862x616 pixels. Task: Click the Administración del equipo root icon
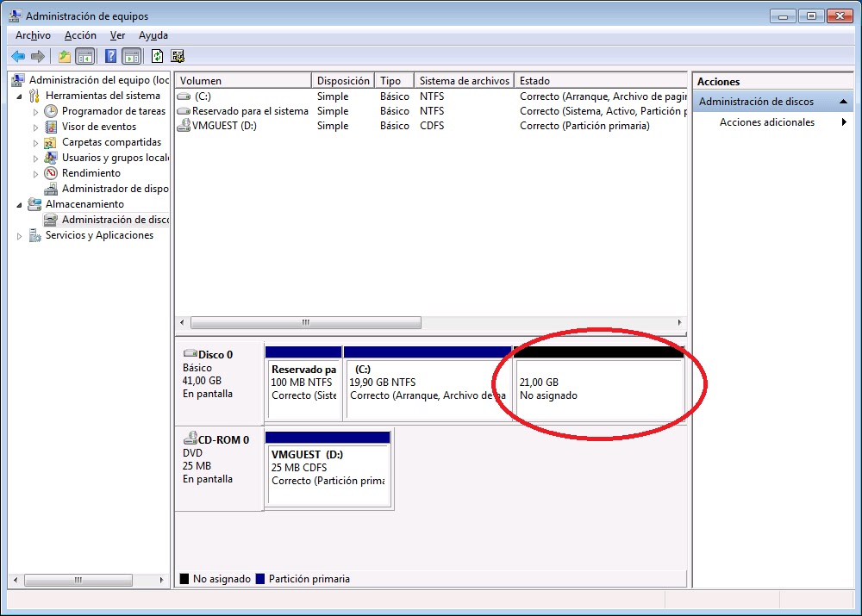[18, 80]
